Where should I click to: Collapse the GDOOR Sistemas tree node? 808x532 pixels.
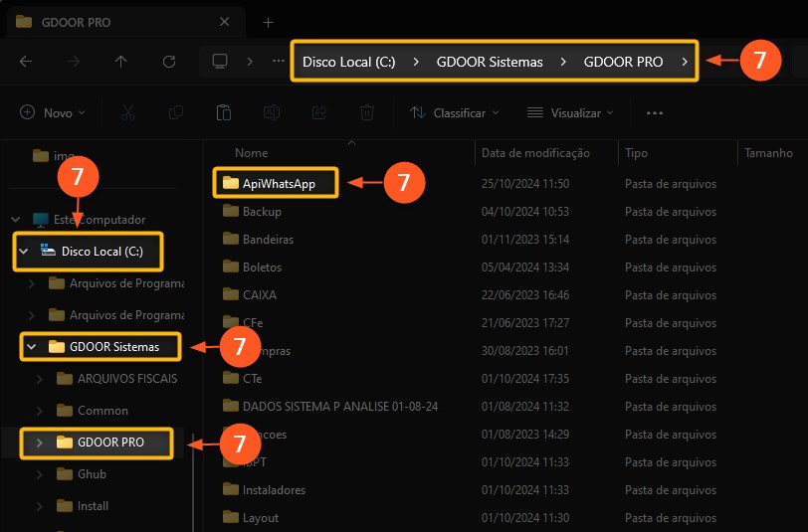point(32,347)
